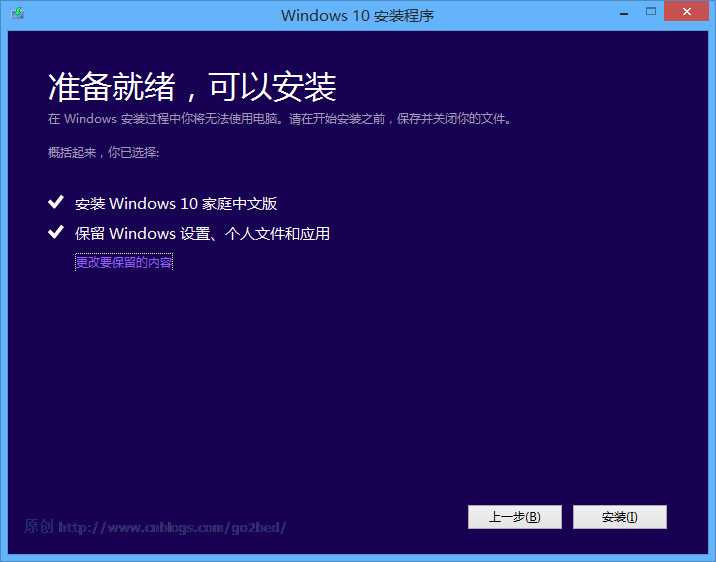Open the 更改要保留的内容 link
The image size is (716, 562).
[124, 262]
